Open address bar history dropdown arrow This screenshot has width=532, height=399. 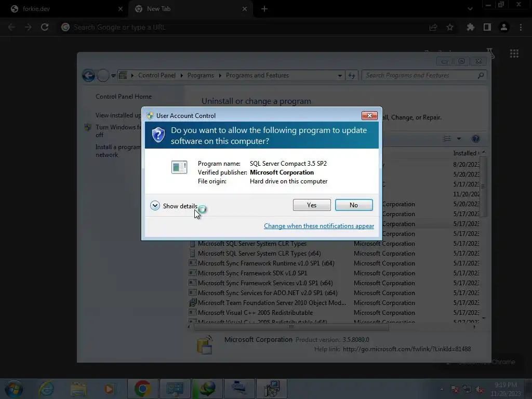click(x=340, y=76)
